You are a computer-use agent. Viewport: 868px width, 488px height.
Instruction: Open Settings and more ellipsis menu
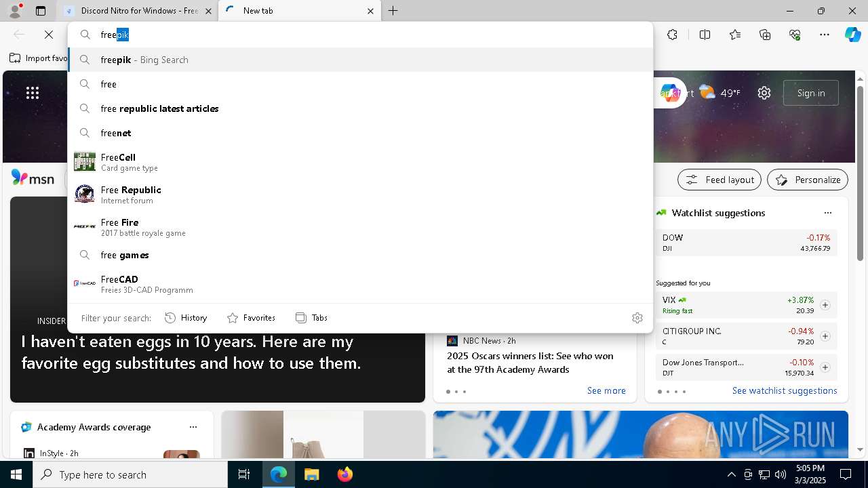825,35
